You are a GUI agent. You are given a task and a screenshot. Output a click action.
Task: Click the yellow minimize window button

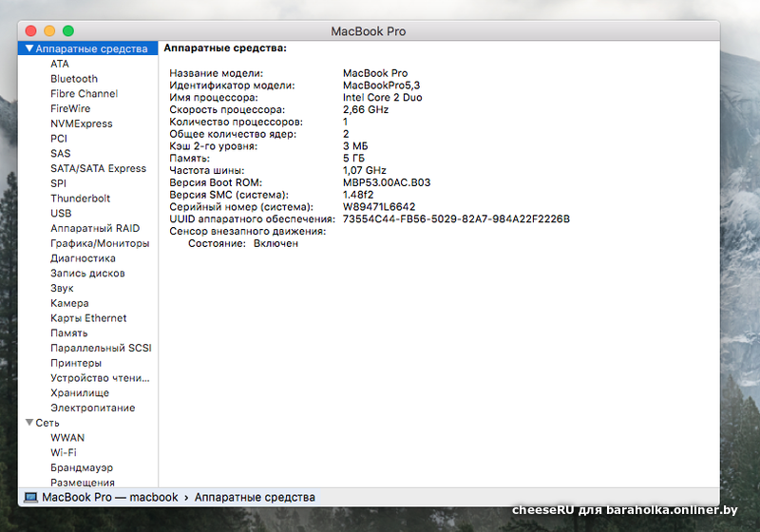point(49,31)
